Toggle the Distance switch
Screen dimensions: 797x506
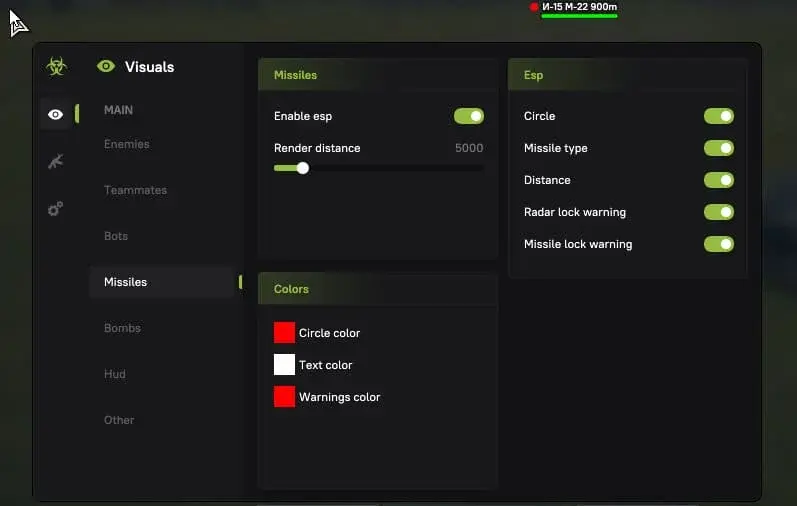[x=719, y=180]
